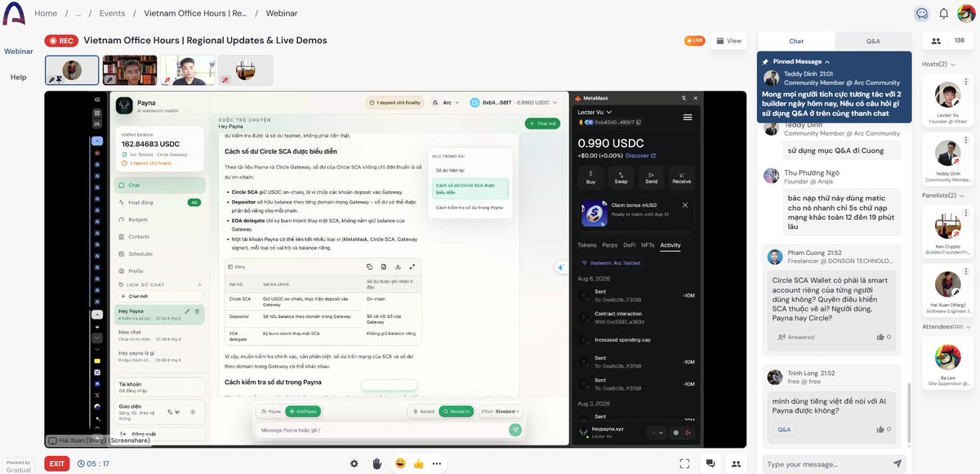The image size is (980, 474).
Task: Open the profile avatar menu
Action: click(967, 13)
